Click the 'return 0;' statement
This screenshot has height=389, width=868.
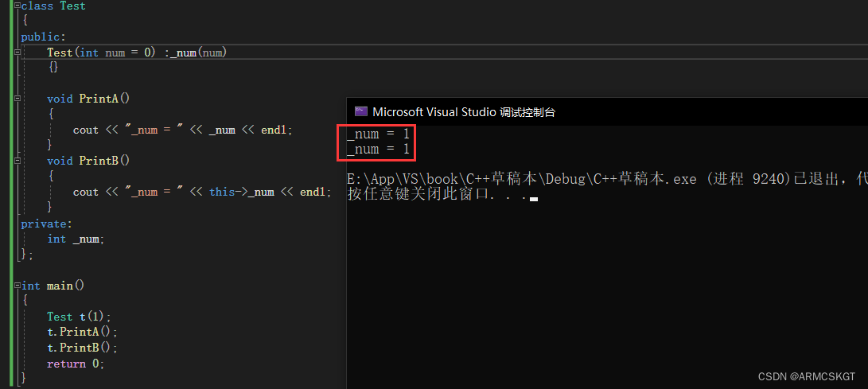pos(76,364)
